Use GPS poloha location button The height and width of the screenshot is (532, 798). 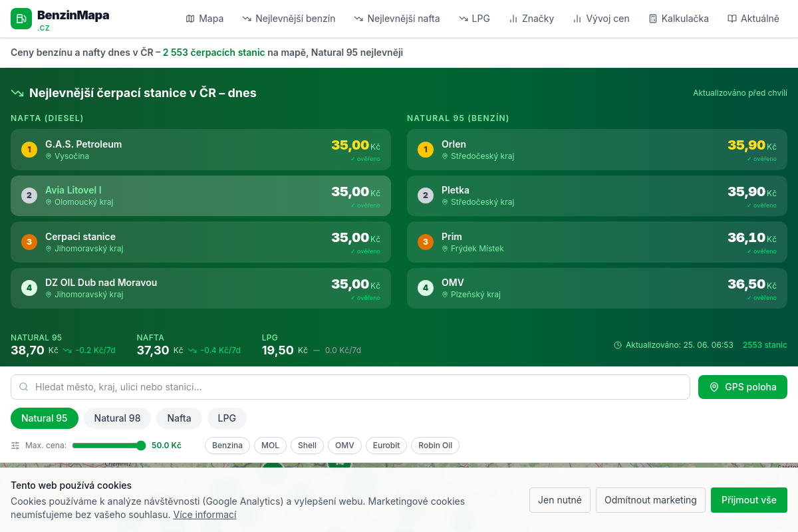pyautogui.click(x=743, y=387)
